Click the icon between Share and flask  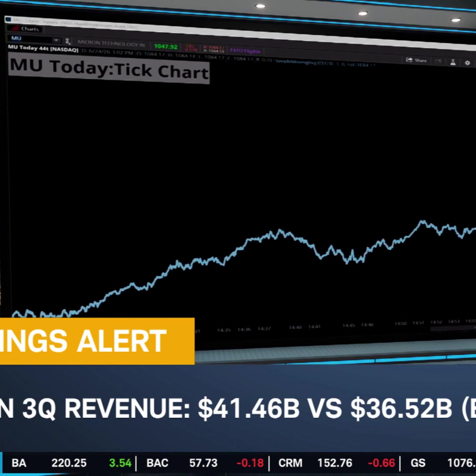click(438, 61)
